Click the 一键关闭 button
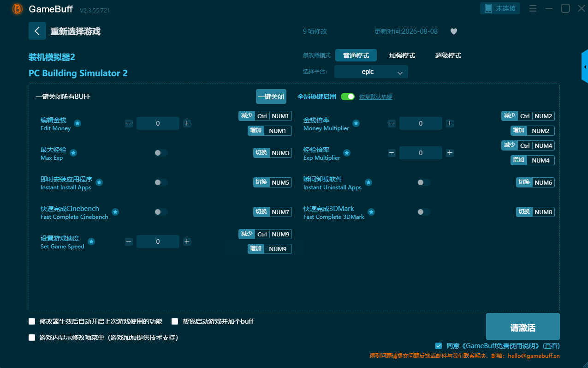This screenshot has height=368, width=588. pyautogui.click(x=271, y=97)
